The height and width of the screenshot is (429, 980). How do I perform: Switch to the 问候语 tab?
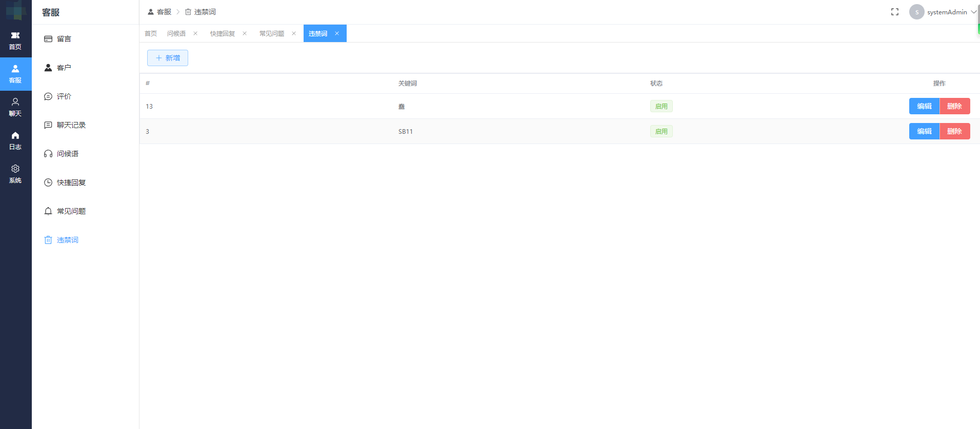[x=176, y=33]
